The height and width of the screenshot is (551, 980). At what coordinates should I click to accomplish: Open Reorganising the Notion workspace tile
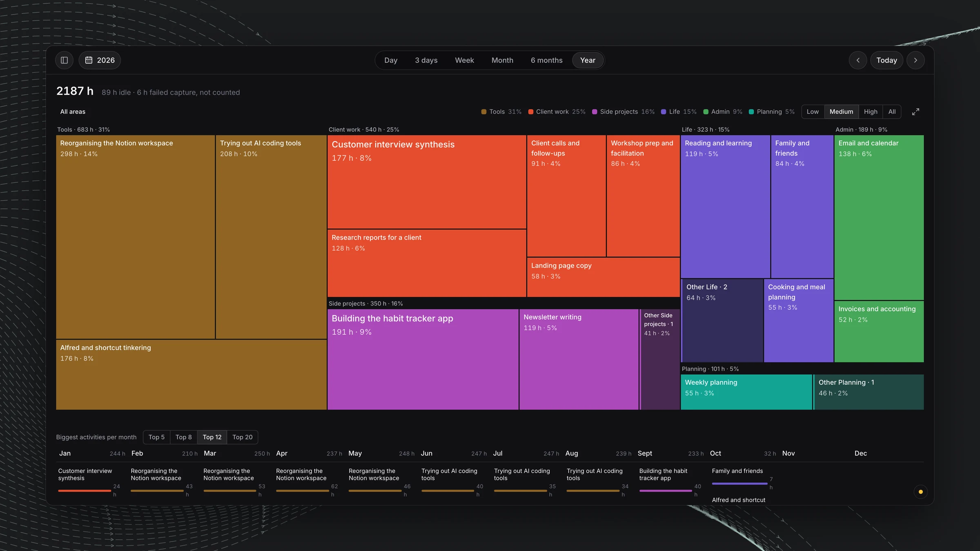point(135,237)
